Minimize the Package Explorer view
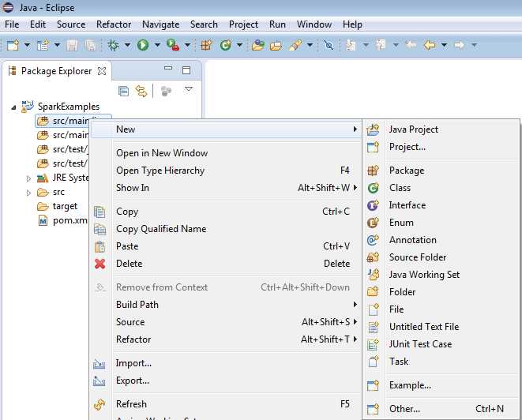The height and width of the screenshot is (420, 522). coord(168,68)
